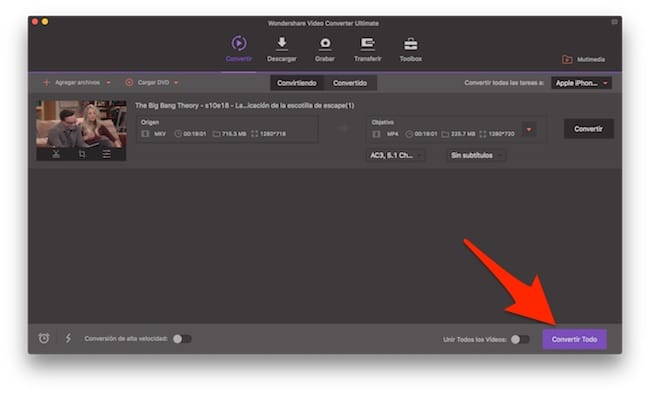Click the yellow minimize window button

[45, 22]
